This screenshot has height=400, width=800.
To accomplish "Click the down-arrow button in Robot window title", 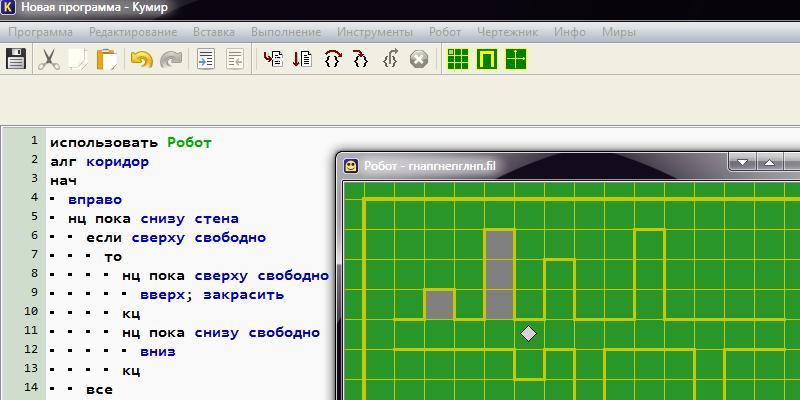I will pos(742,163).
